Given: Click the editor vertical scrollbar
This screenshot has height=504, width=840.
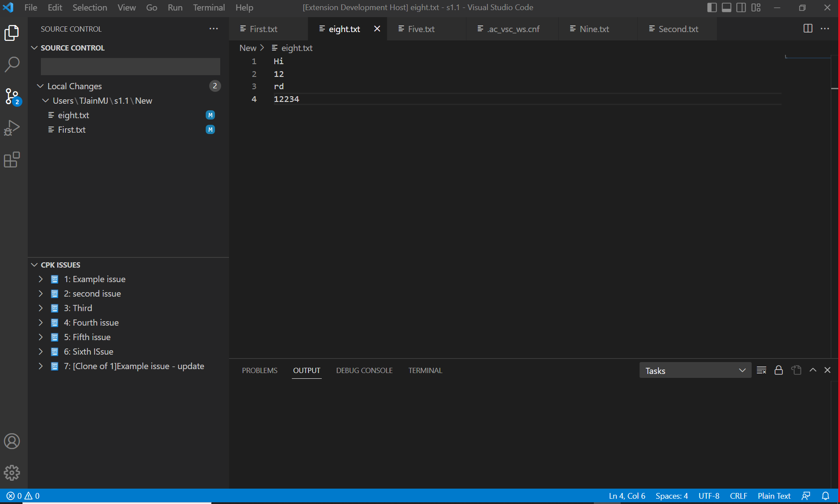Looking at the screenshot, I should click(x=833, y=88).
